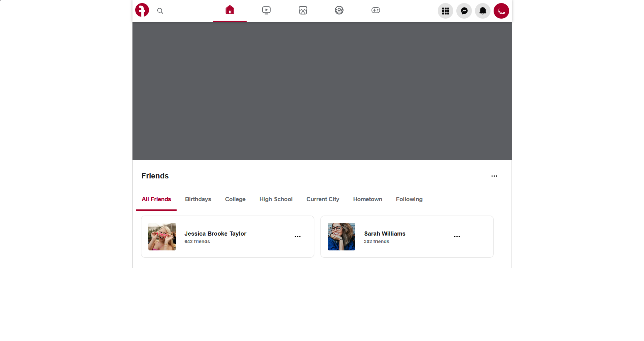The height and width of the screenshot is (341, 644).
Task: Click the 642 friends text
Action: point(197,241)
